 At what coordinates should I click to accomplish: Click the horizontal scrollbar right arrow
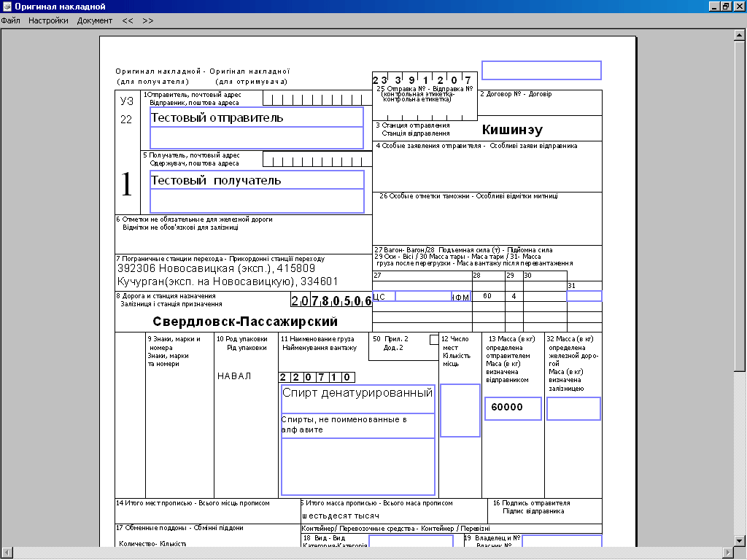[727, 553]
